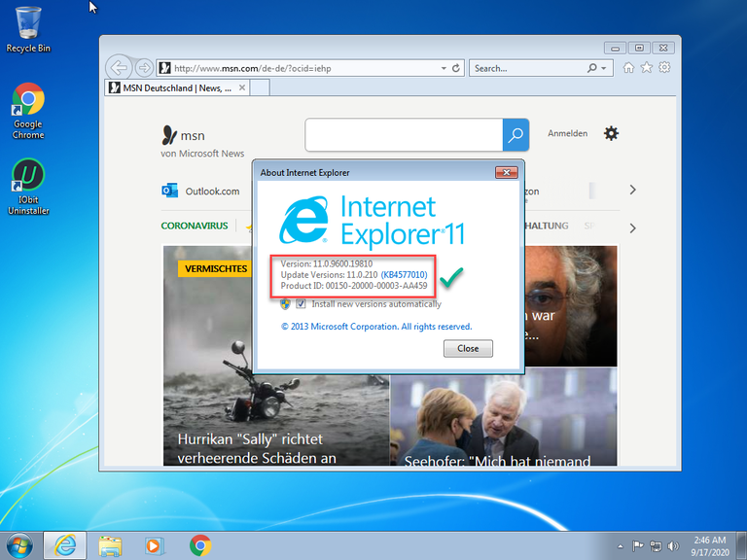Open the Windows Start button

tap(19, 545)
